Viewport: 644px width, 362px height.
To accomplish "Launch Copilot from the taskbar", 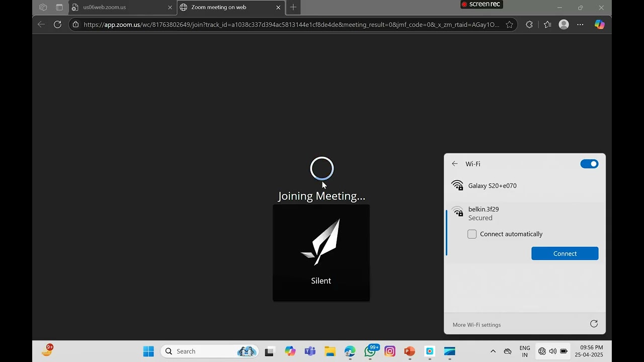I will [x=290, y=351].
